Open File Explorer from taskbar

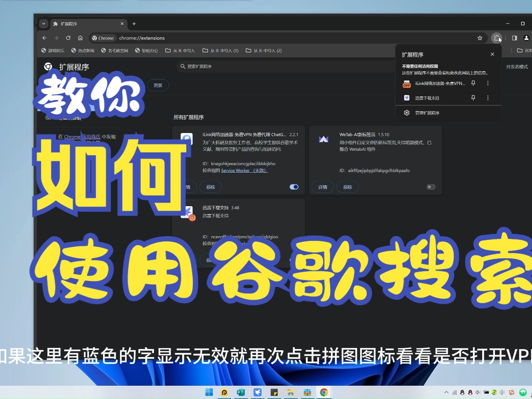291,392
